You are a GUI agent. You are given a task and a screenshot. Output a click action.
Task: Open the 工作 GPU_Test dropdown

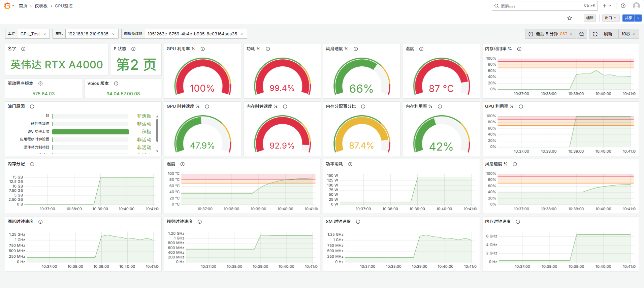pos(33,34)
